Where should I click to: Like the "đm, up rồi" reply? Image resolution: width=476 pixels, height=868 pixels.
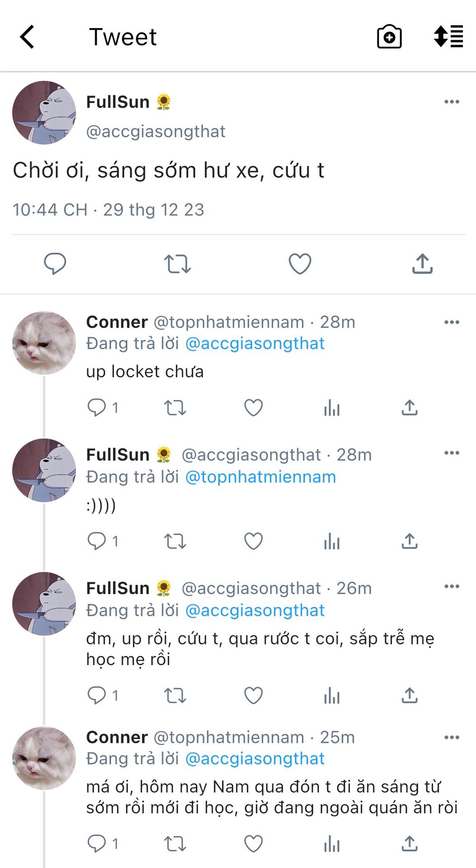tap(253, 695)
